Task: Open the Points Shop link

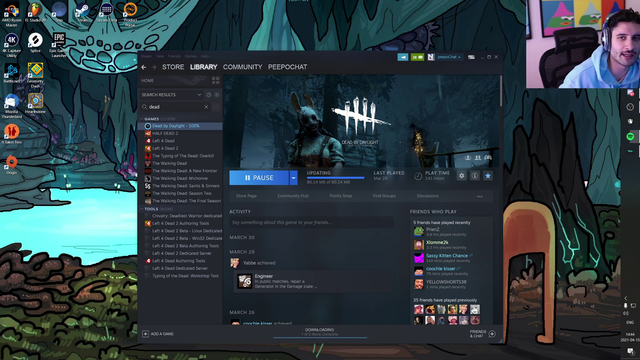Action: (x=340, y=196)
